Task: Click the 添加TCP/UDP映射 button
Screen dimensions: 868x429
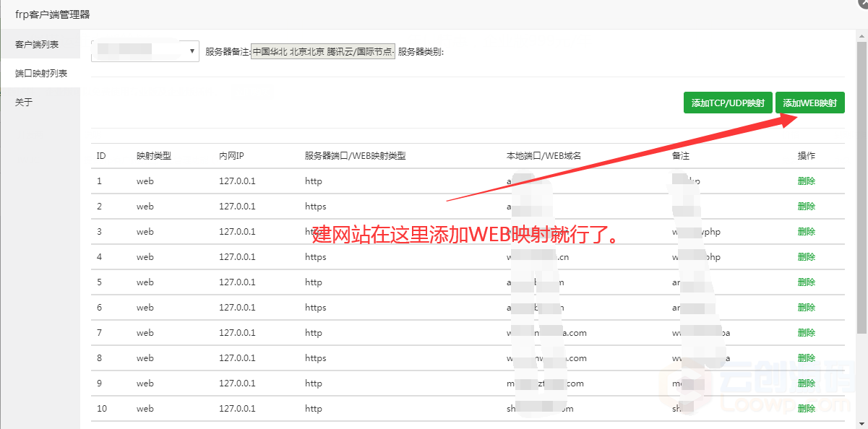Action: click(x=728, y=103)
